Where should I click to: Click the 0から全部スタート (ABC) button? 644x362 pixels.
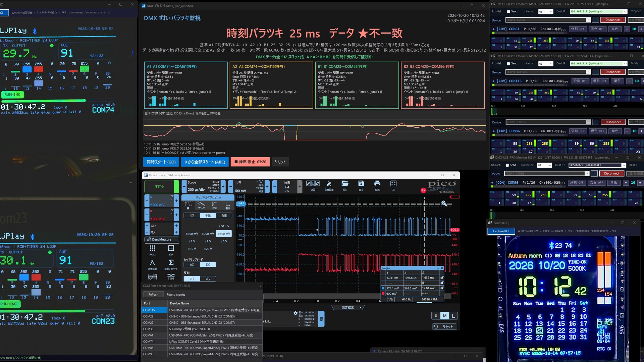coord(205,162)
